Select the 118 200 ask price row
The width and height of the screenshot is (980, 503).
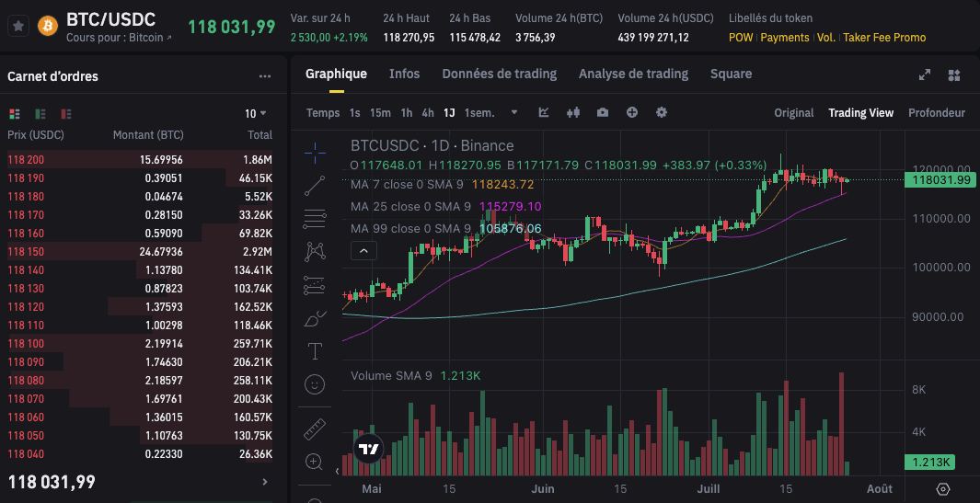pyautogui.click(x=140, y=159)
